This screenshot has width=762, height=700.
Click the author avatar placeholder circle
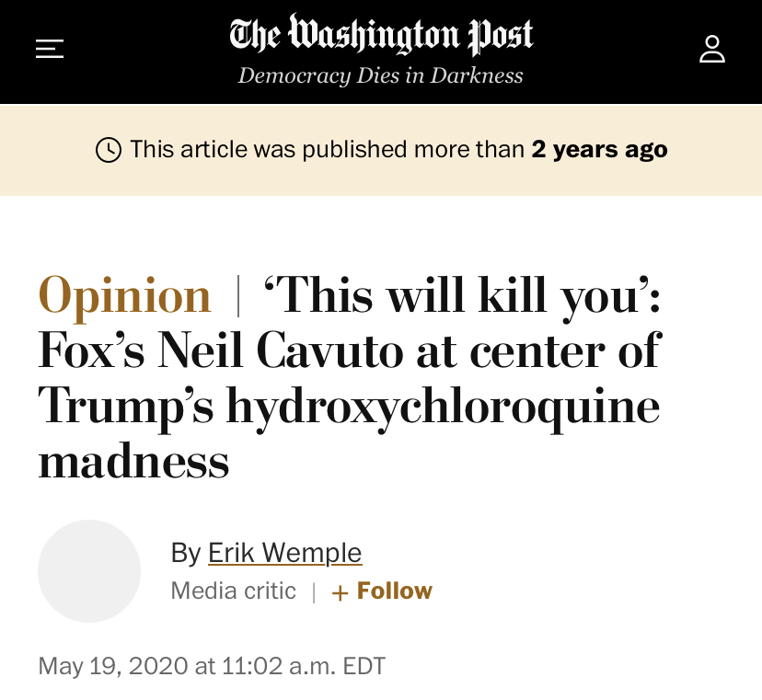(89, 571)
